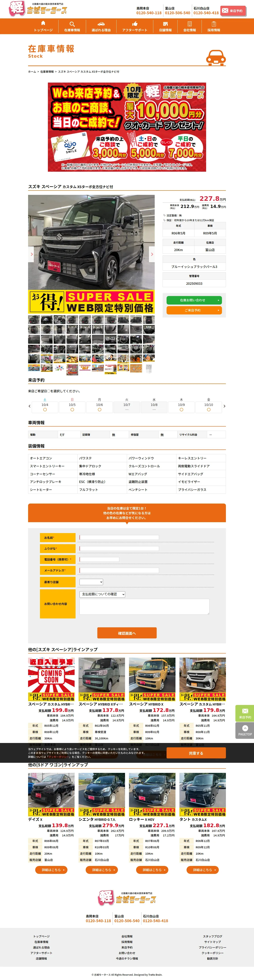Open the COMING SOON Spacia lineup card

[x=51, y=680]
